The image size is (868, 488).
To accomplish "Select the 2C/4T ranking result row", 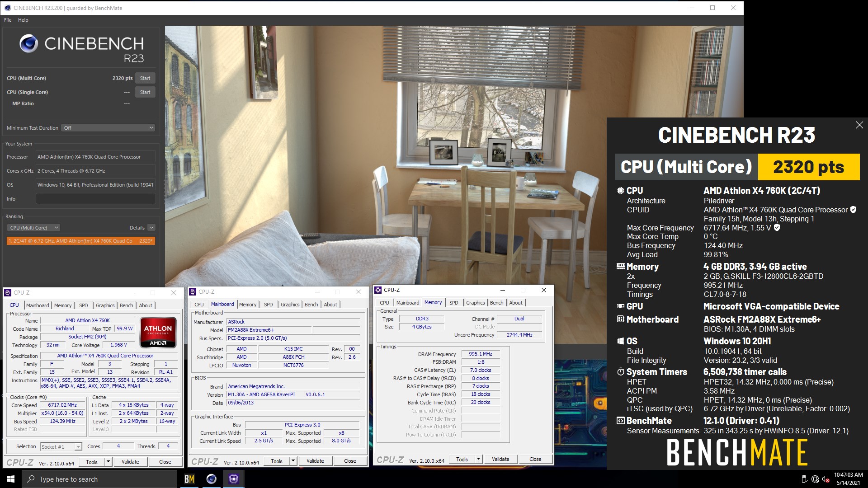I will (81, 241).
